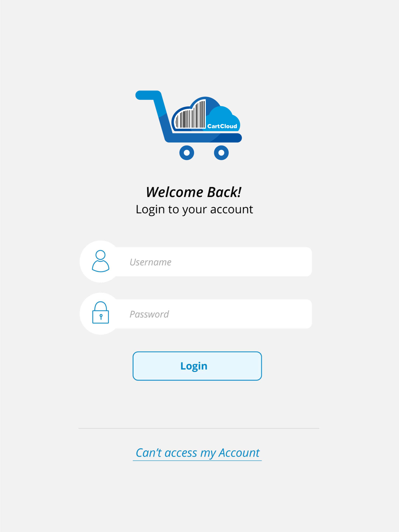Screen dimensions: 399x532
Task: Click the dark blue cart base bar
Action: [204, 138]
